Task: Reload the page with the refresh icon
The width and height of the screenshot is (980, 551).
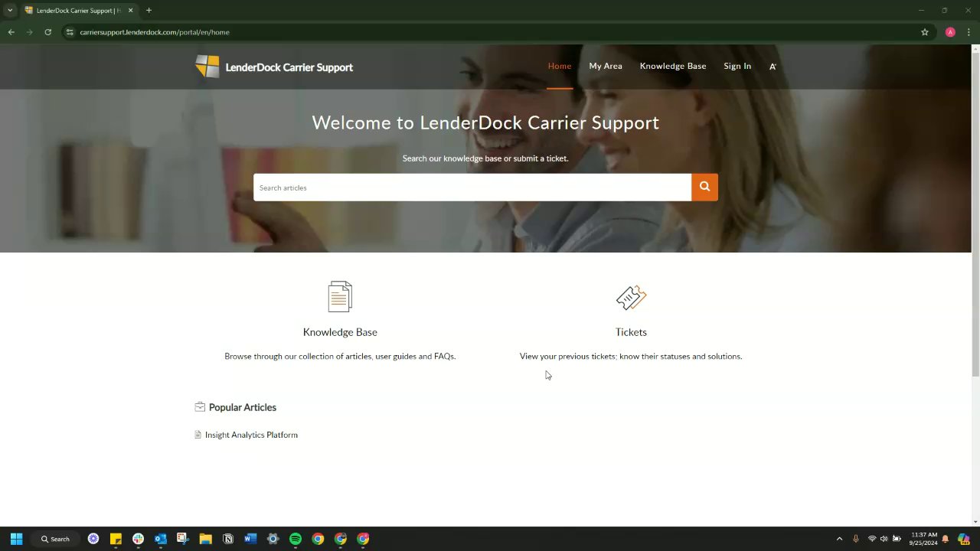Action: [x=47, y=32]
